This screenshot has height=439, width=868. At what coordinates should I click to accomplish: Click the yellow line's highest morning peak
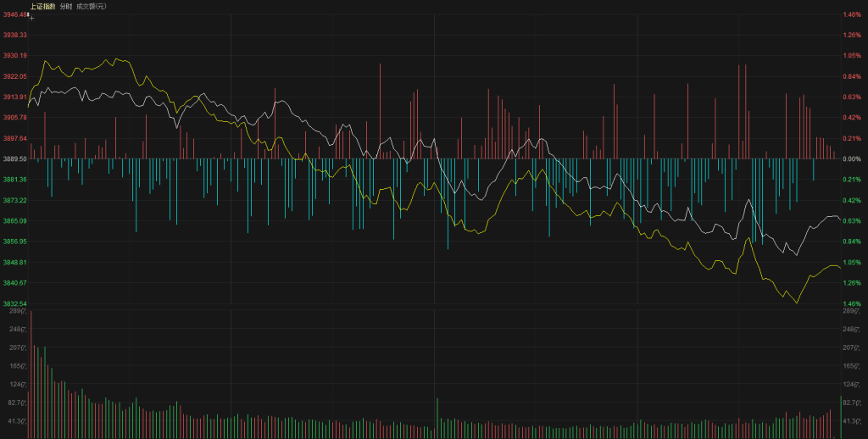(116, 59)
